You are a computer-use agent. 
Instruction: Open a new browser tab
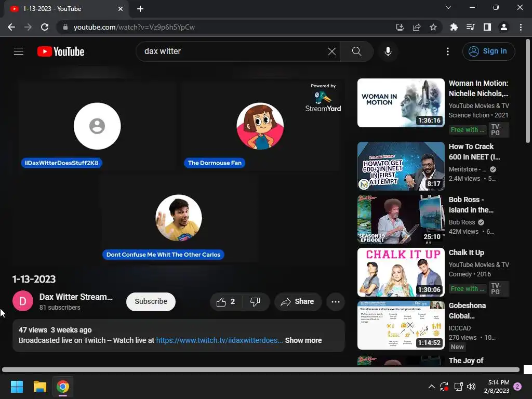140,9
